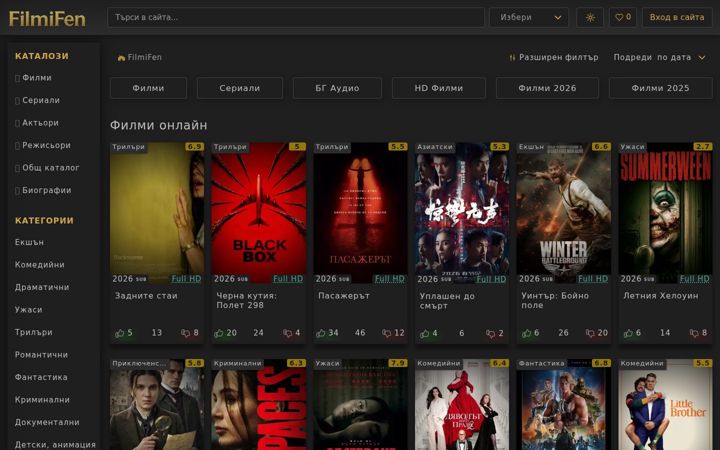Image resolution: width=720 pixels, height=450 pixels.
Task: Choose Фантастика category in sidebar
Action: [41, 377]
